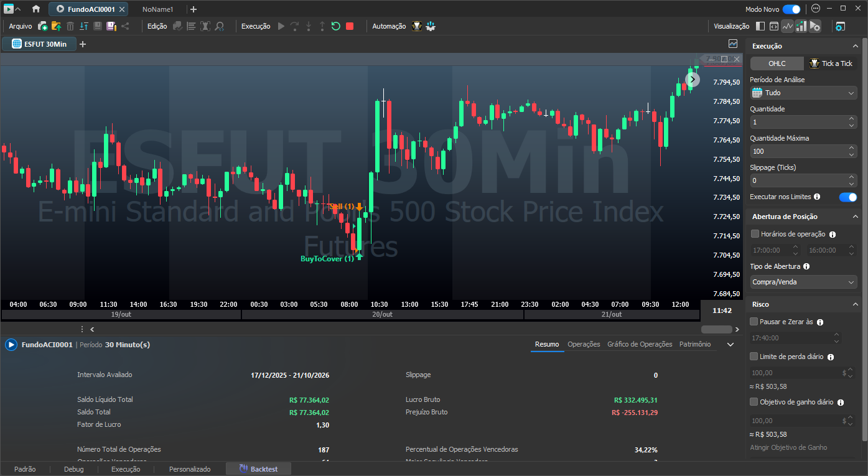Open the Tipo de Abertura dropdown
Viewport: 868px width, 476px height.
(803, 282)
